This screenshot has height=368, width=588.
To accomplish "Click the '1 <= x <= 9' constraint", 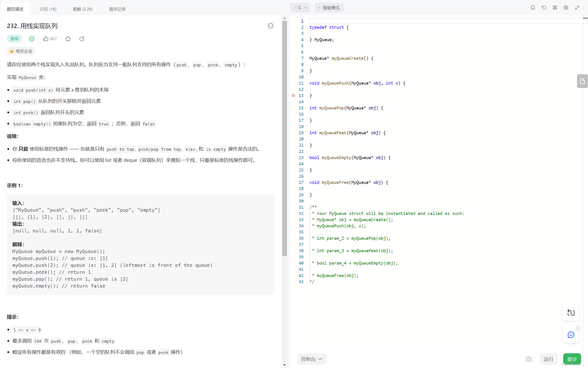I will tap(27, 330).
